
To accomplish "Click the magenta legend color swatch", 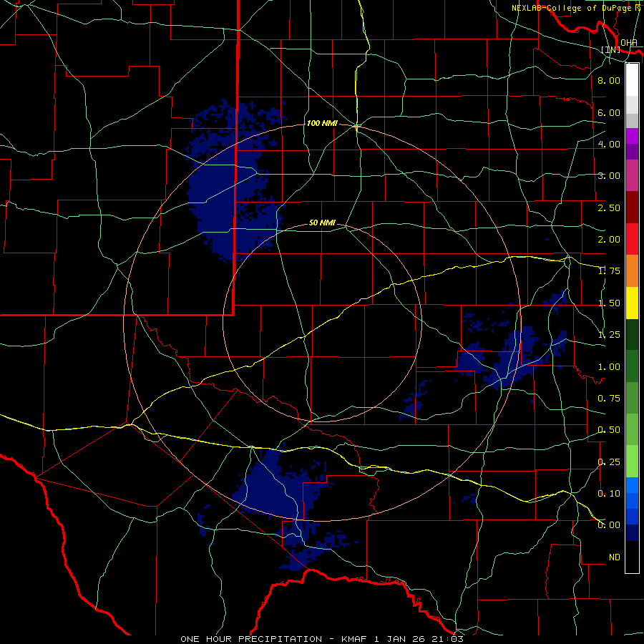I will 632,175.
